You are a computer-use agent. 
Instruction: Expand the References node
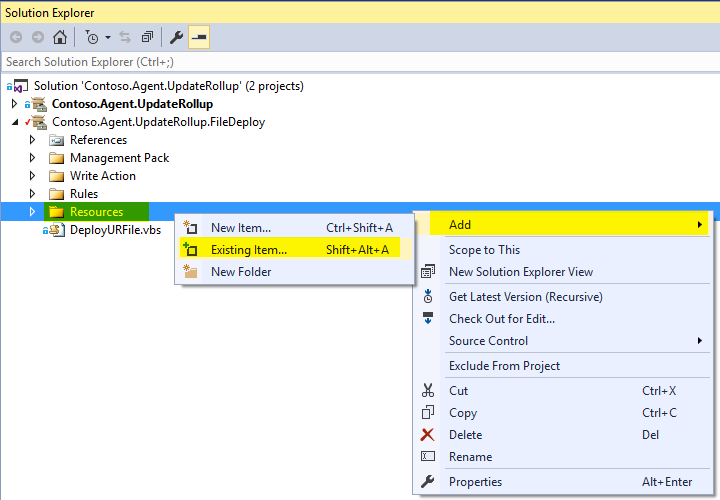click(32, 140)
